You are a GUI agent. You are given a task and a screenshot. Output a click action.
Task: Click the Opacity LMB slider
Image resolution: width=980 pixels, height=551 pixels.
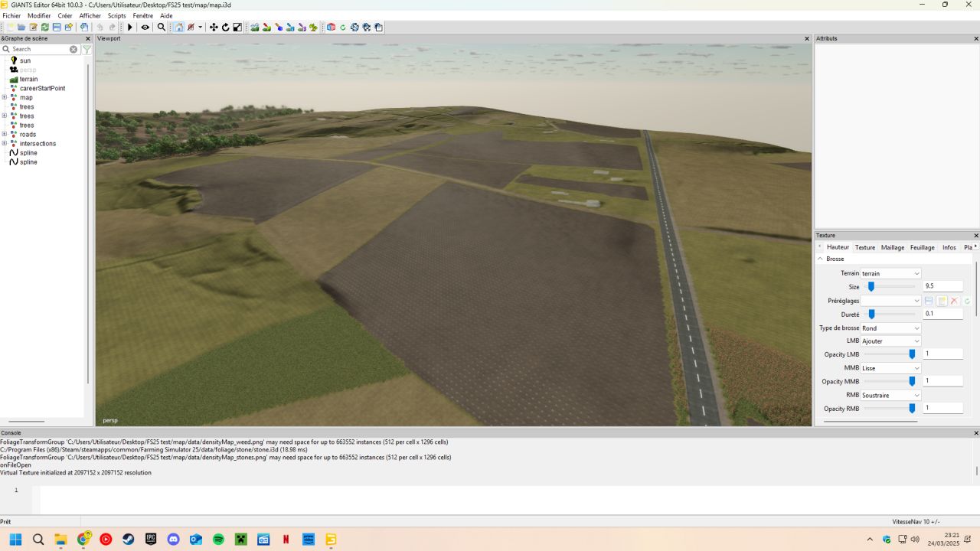tap(890, 354)
